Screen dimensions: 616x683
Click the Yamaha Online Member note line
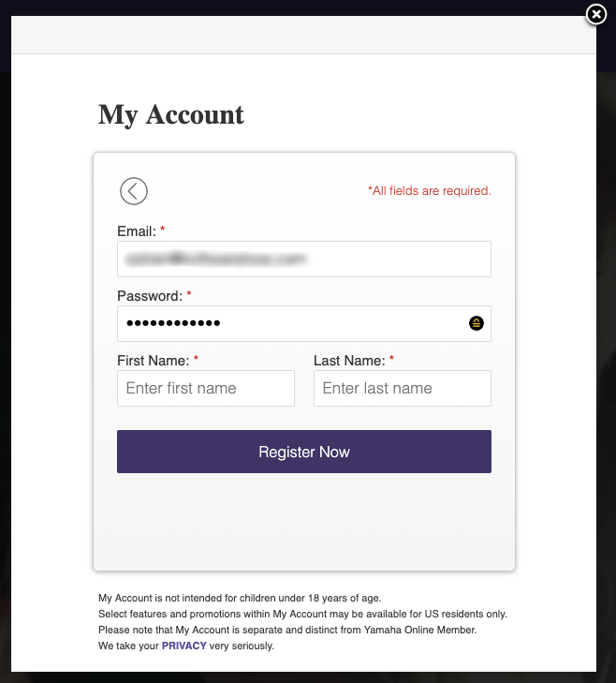click(x=287, y=630)
